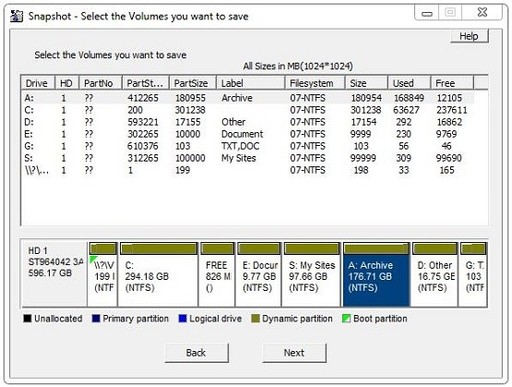Viewport: 512px width, 387px height.
Task: Open the Help button
Action: click(x=469, y=36)
